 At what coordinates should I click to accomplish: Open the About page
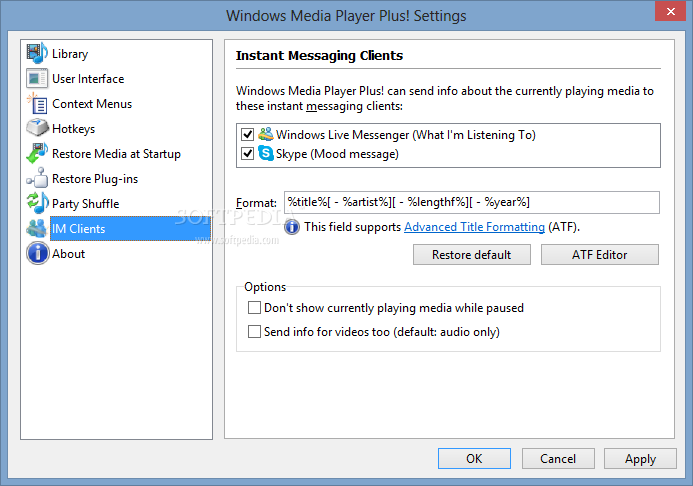tap(69, 254)
